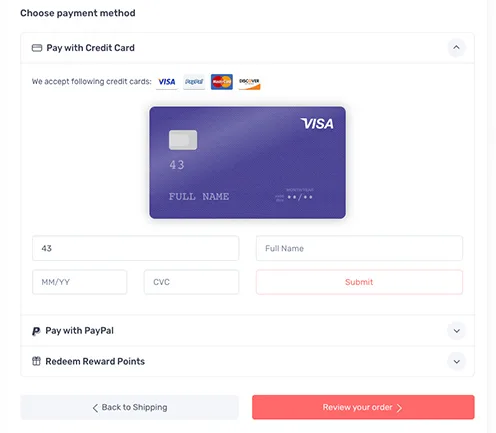Focus the card number field containing 43
Screen dimensions: 496x433
coord(135,248)
